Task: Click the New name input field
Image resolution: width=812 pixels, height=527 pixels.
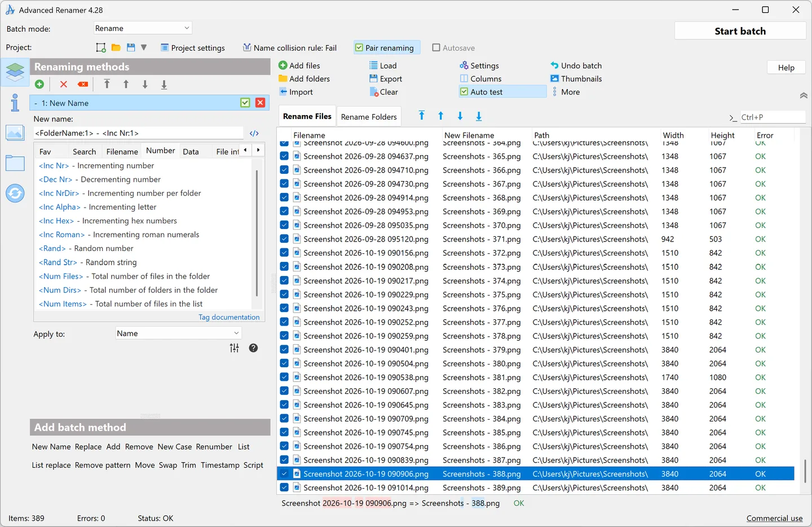Action: pyautogui.click(x=139, y=133)
